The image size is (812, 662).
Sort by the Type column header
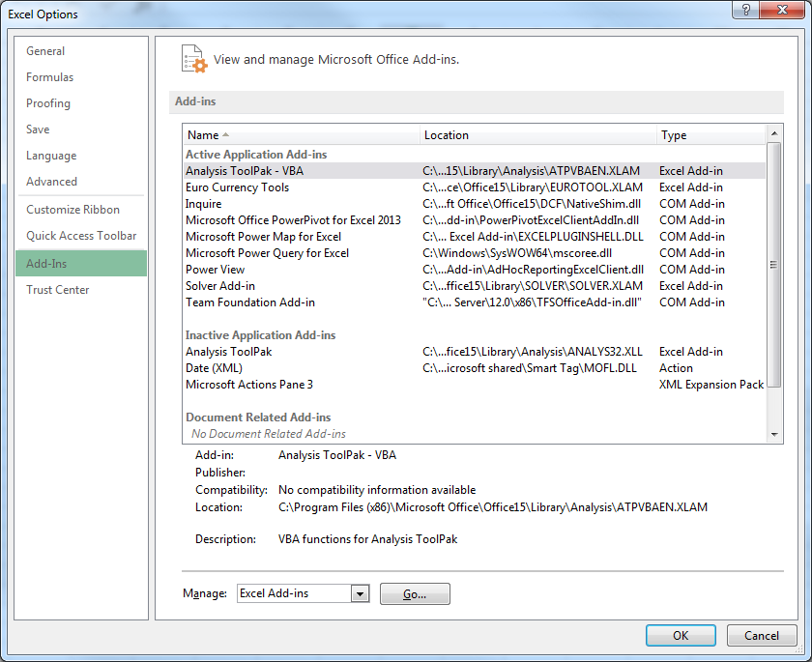click(710, 135)
